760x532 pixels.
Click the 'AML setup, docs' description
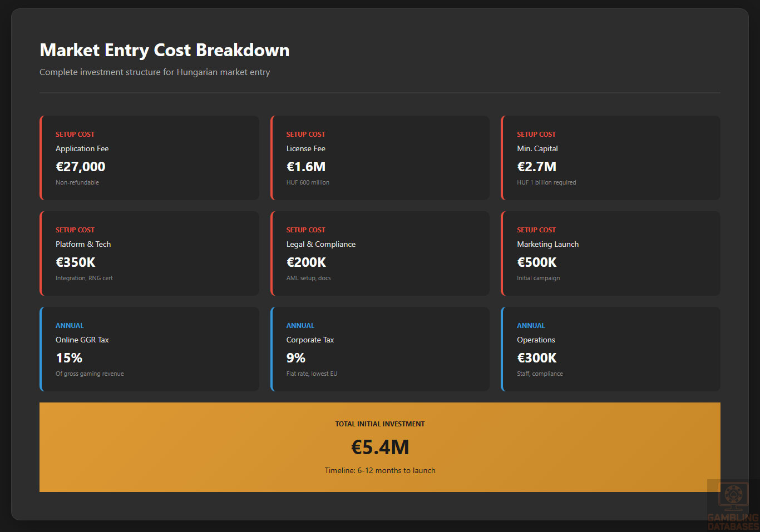[x=308, y=278]
